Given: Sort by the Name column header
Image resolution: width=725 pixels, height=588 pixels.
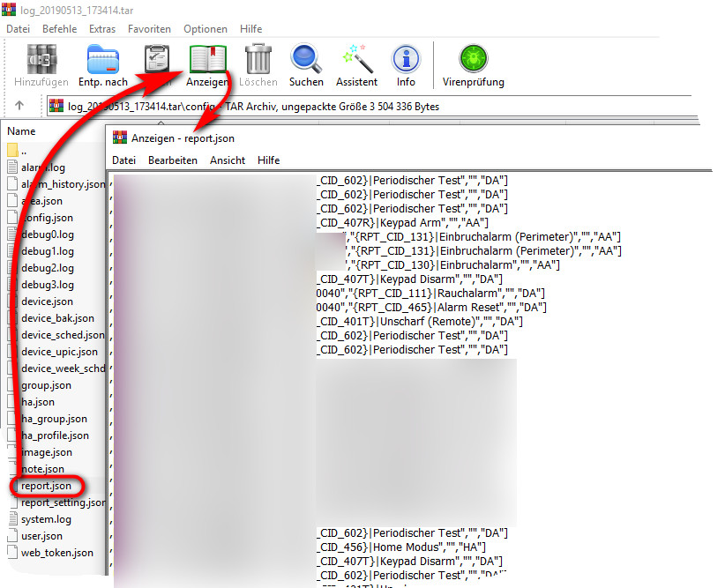Looking at the screenshot, I should coord(21,131).
